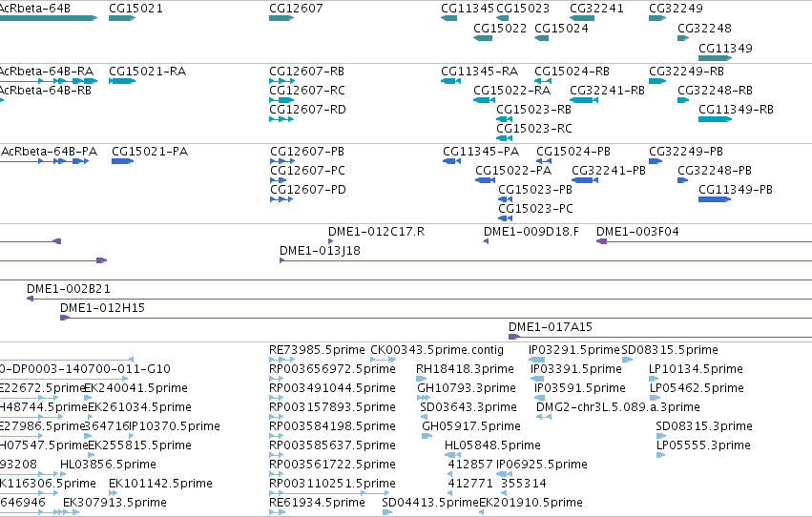Screen dimensions: 812x517
Task: Click the DME1-012H15 BAC label
Action: [x=102, y=307]
